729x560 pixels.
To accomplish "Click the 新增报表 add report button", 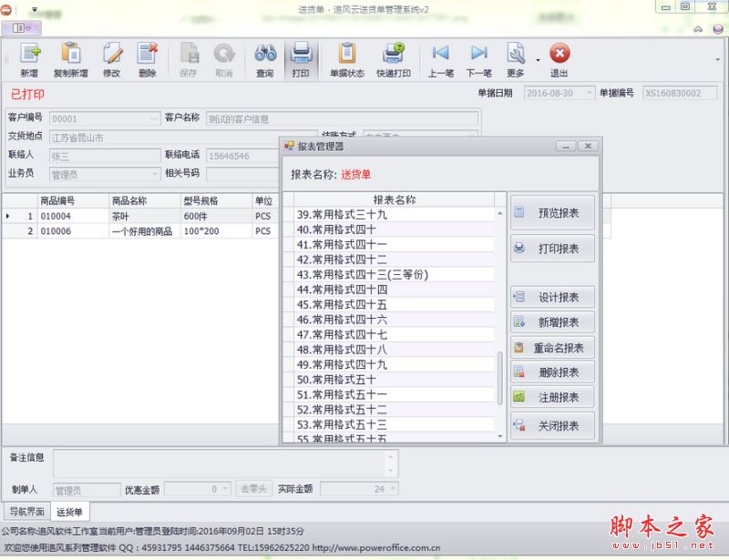I will (552, 322).
